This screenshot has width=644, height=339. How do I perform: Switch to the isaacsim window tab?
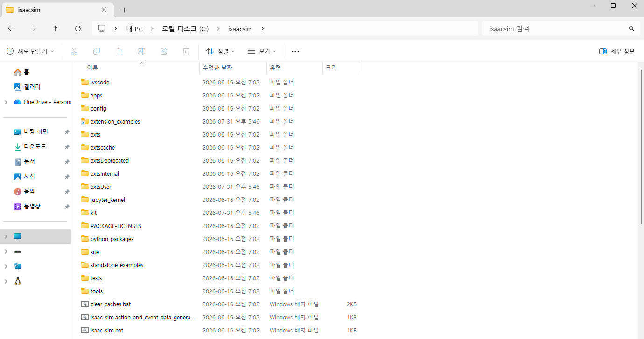(x=57, y=10)
